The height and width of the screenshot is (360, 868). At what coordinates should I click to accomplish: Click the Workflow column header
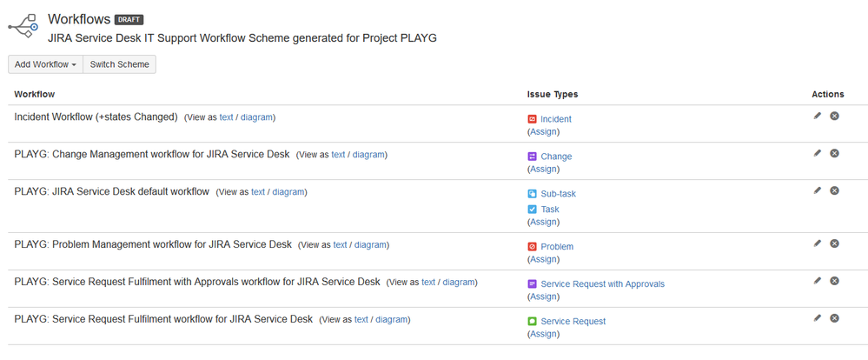click(x=35, y=94)
